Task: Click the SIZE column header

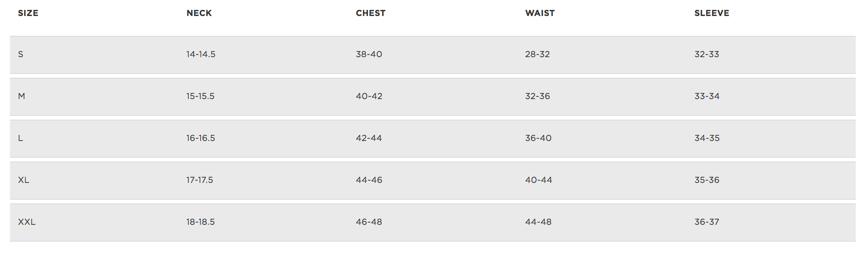Action: pos(28,13)
